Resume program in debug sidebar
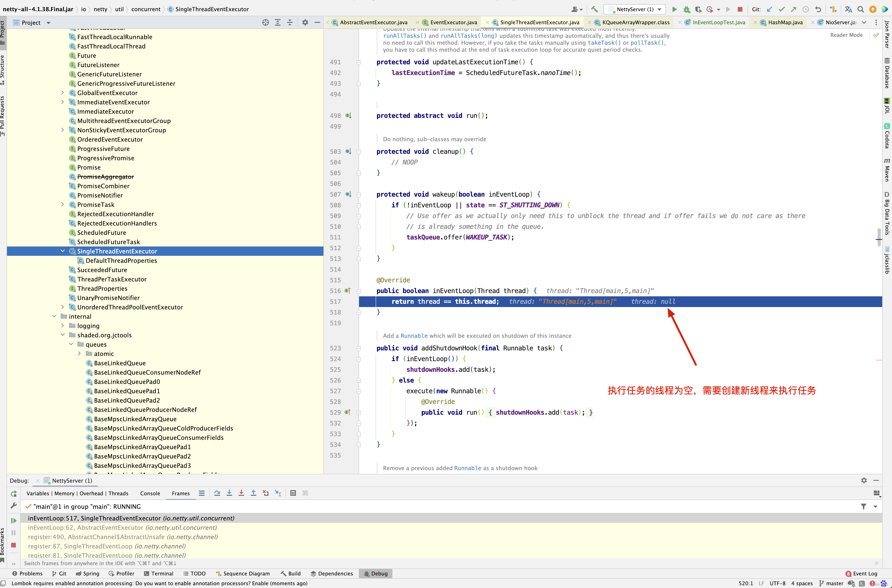 coord(14,520)
